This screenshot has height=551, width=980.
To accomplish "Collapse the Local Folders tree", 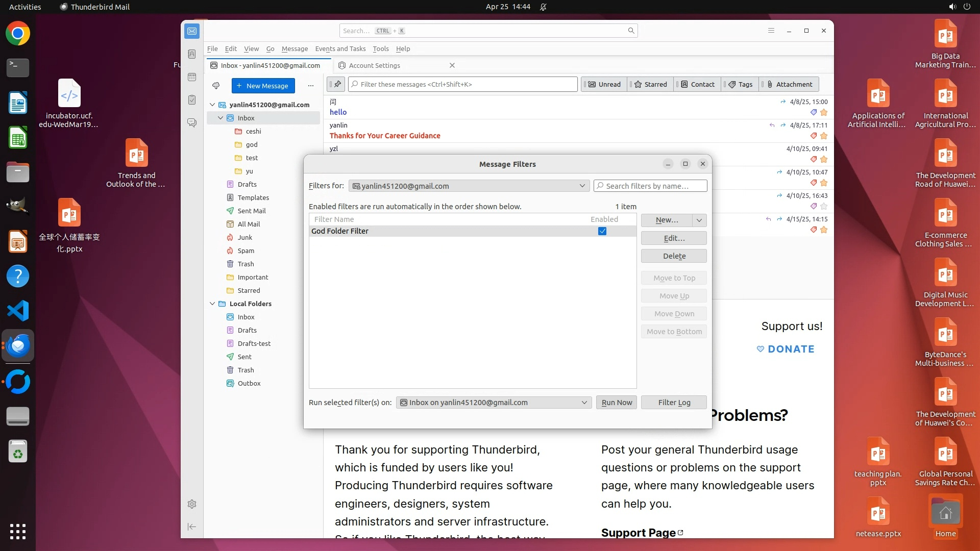I will [x=212, y=304].
